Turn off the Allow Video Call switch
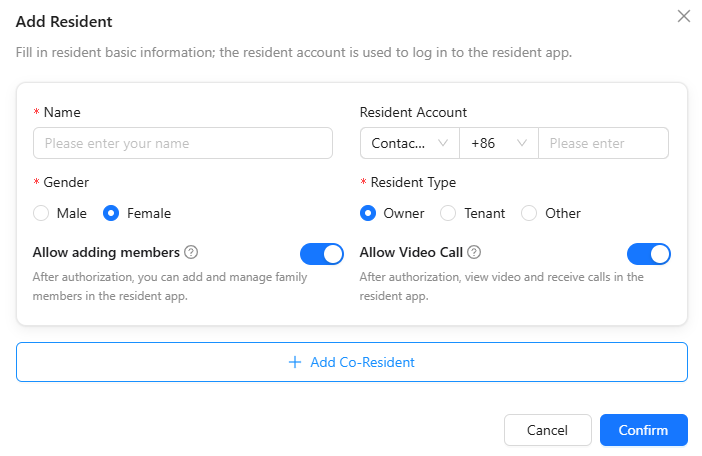Image resolution: width=702 pixels, height=456 pixels. coord(649,254)
